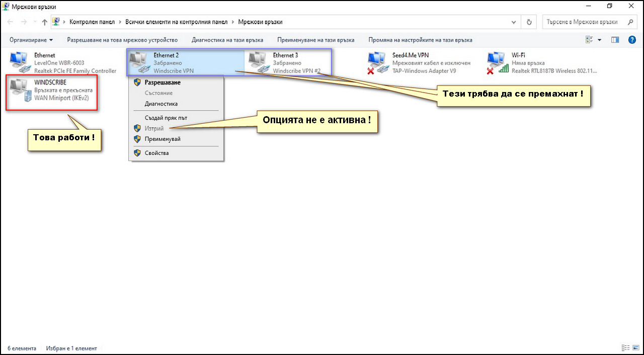Click the Ethernet 3 name label
The height and width of the screenshot is (355, 644).
[x=285, y=55]
